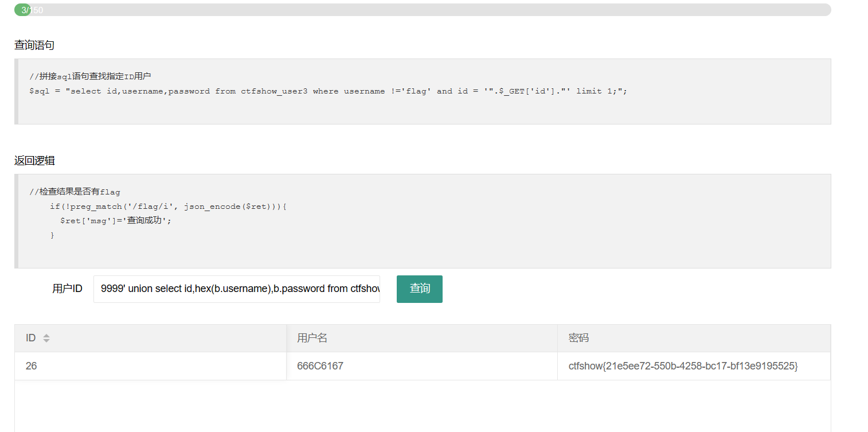
Task: Click the $sql select statement code line
Action: point(328,91)
